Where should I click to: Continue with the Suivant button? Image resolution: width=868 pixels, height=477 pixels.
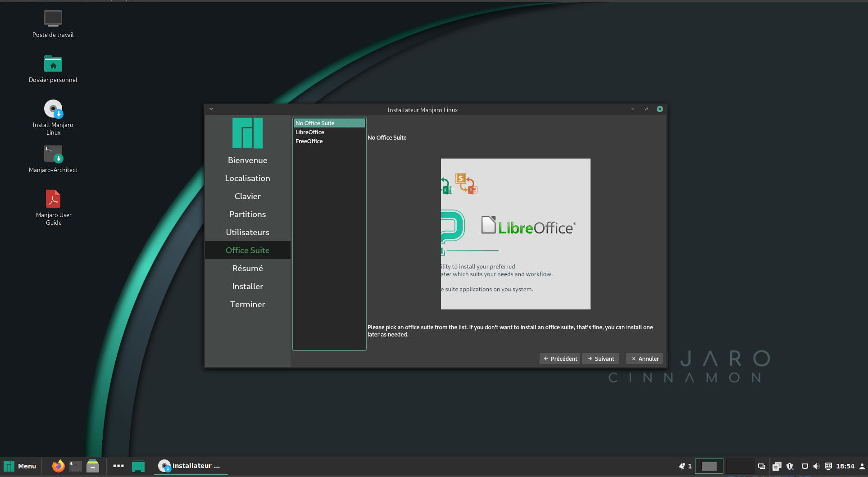point(600,359)
